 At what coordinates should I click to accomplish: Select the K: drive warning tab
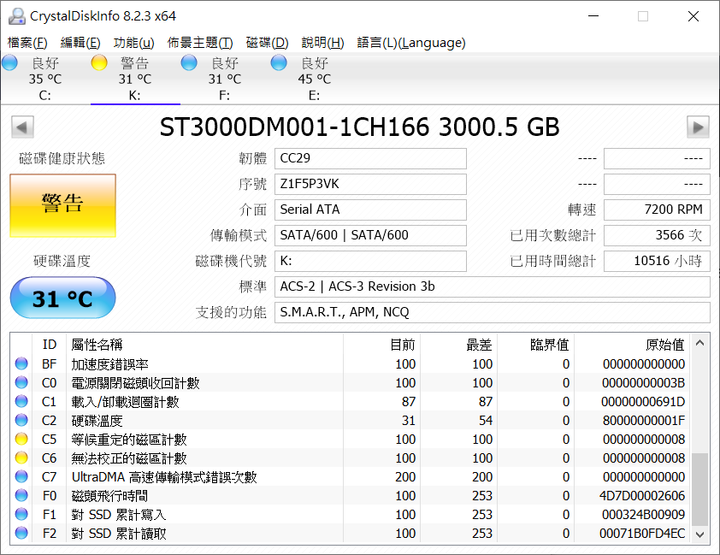click(135, 78)
